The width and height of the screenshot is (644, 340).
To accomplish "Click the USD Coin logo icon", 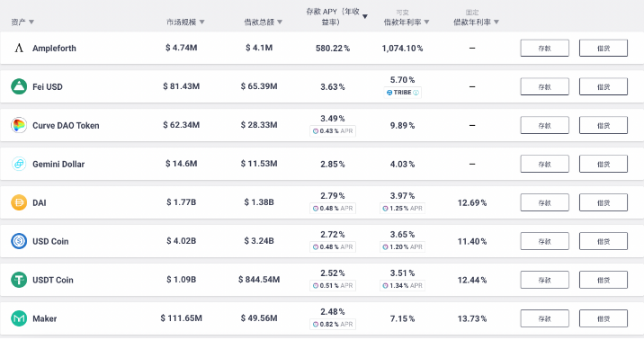I will click(19, 241).
